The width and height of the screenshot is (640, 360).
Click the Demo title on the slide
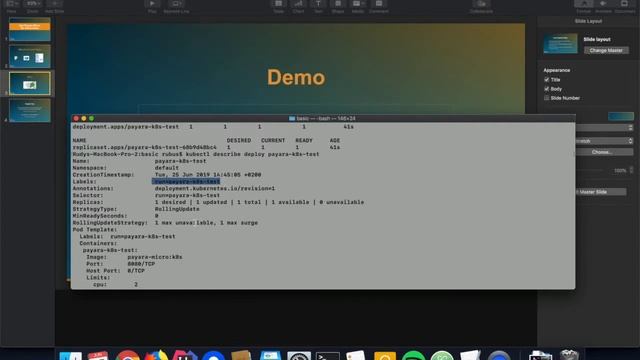click(x=296, y=78)
